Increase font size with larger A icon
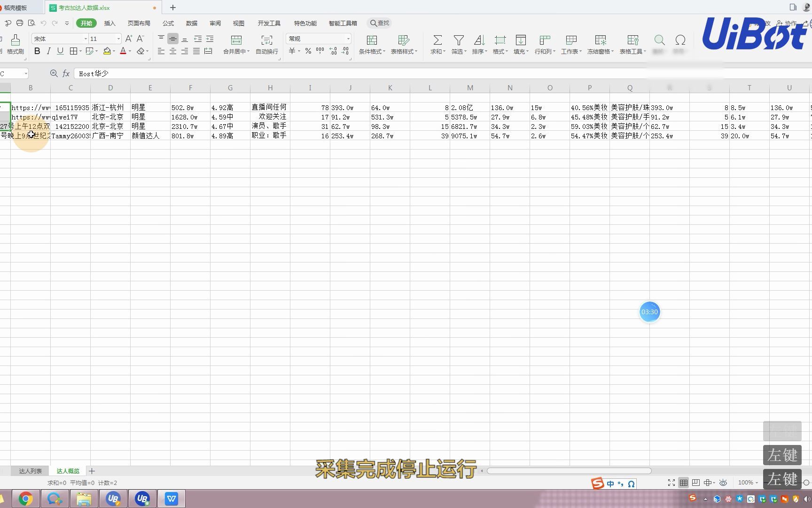Image resolution: width=812 pixels, height=508 pixels. tap(128, 39)
